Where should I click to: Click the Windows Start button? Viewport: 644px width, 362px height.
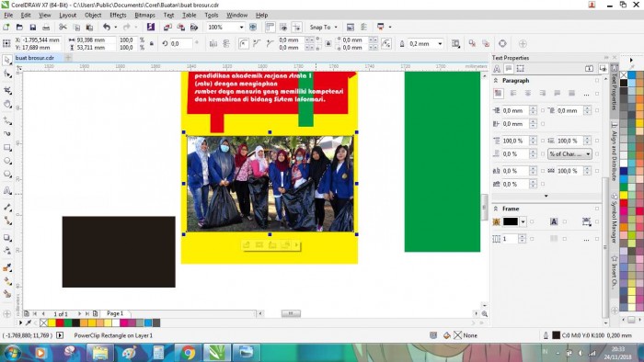coord(11,353)
